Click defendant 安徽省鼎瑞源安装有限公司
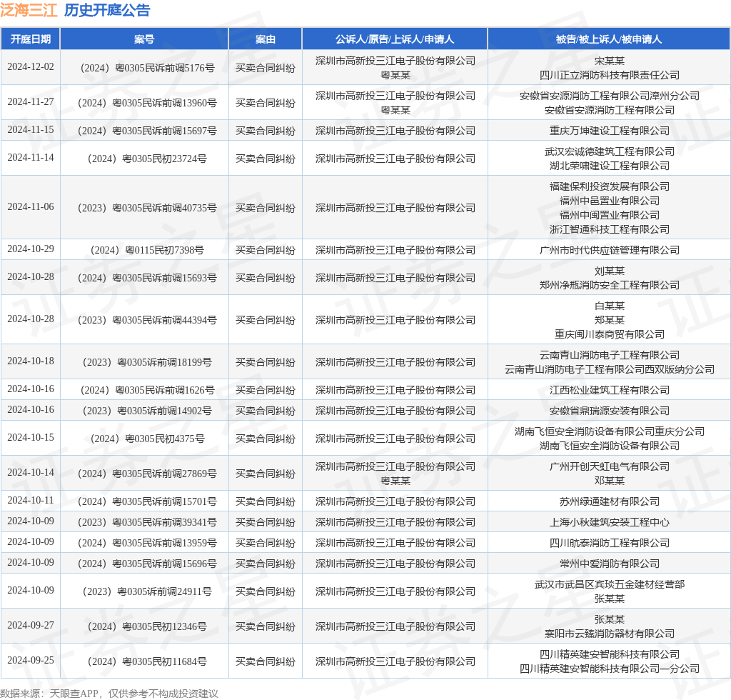 click(x=610, y=411)
